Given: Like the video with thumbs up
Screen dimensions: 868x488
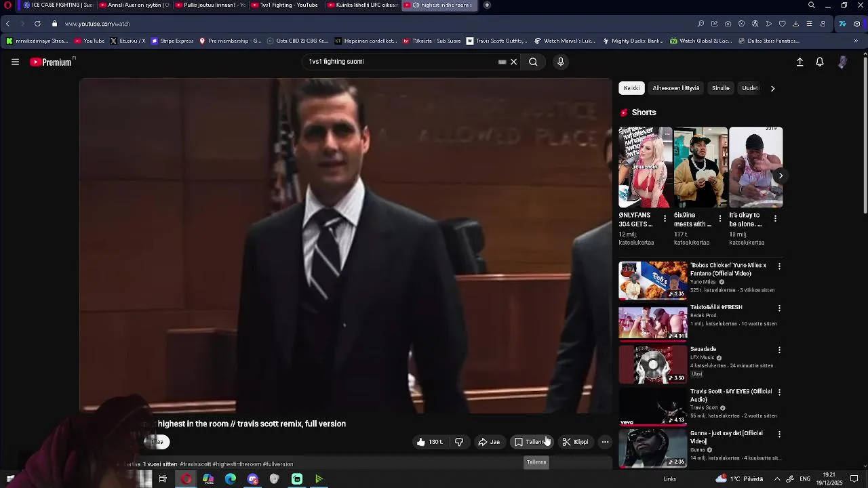Looking at the screenshot, I should tap(429, 442).
